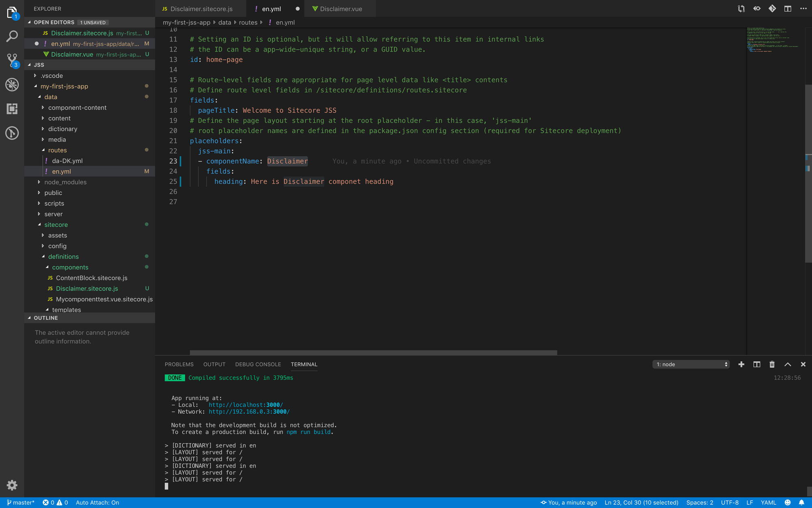Image resolution: width=812 pixels, height=508 pixels.
Task: Click line number 23 in the gutter
Action: coord(173,161)
